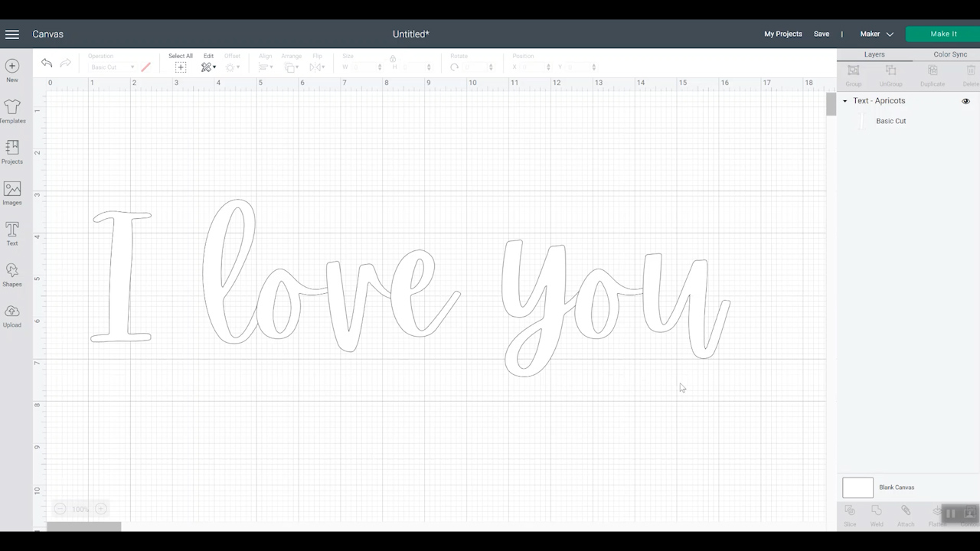Toggle the size aspect ratio lock
Viewport: 980px width, 551px height.
[393, 59]
